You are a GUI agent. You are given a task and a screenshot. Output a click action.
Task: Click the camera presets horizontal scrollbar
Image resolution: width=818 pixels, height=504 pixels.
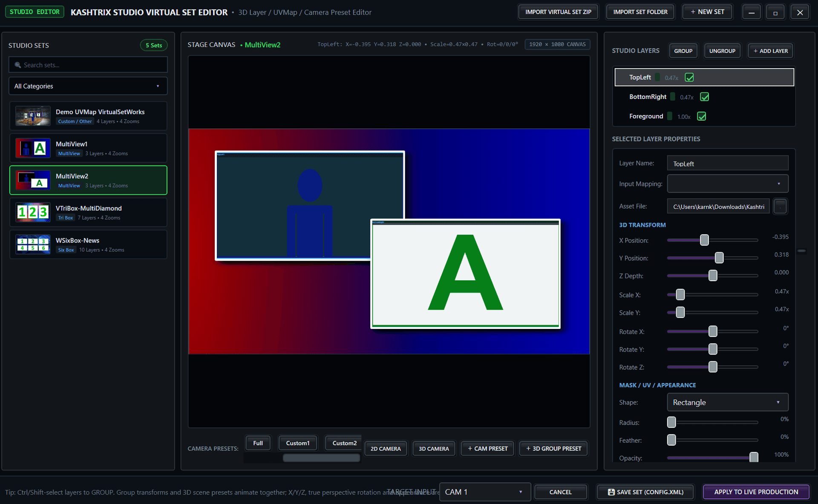[321, 458]
